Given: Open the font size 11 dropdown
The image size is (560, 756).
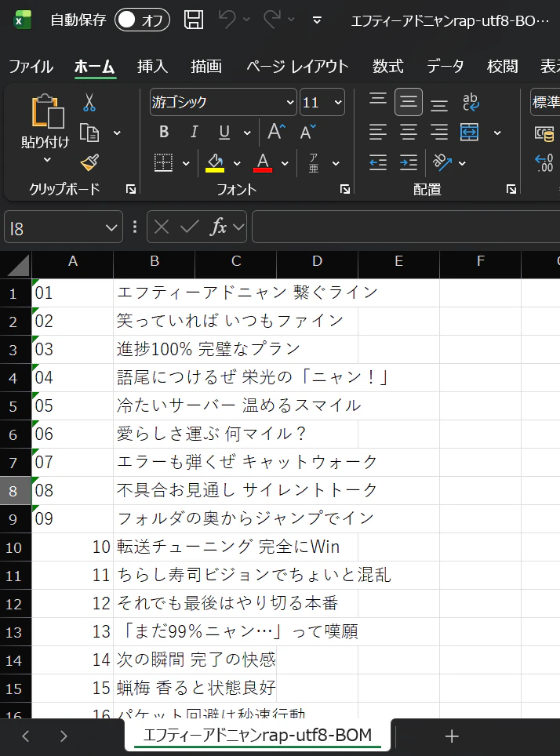Looking at the screenshot, I should 337,102.
